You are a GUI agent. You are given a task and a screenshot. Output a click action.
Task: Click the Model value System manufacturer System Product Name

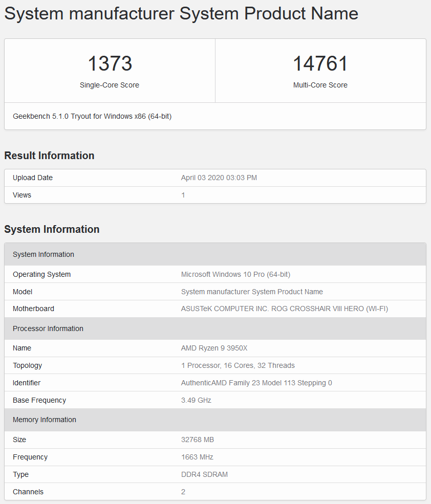252,292
